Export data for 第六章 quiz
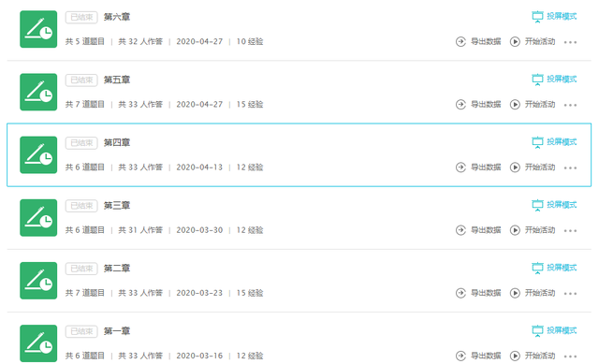 478,41
